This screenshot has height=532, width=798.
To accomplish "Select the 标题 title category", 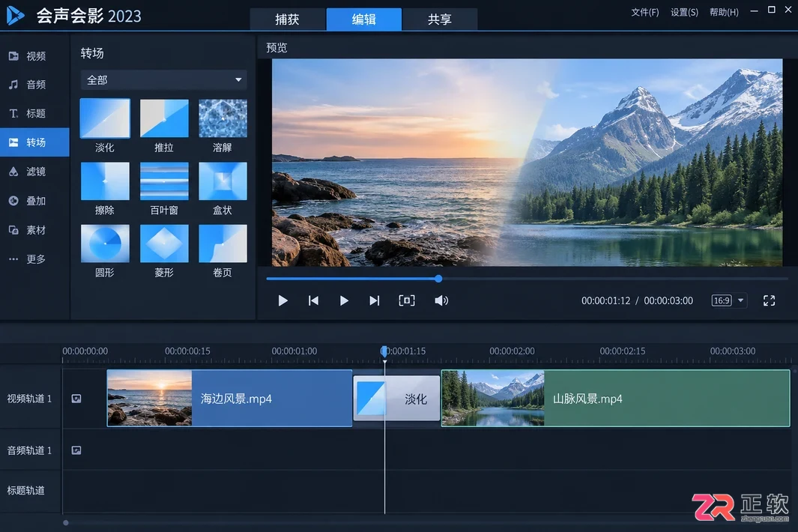I will pos(34,113).
